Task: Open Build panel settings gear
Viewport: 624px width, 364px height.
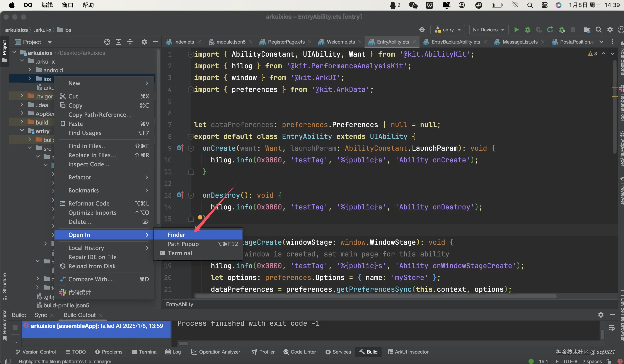Action: coord(601,315)
